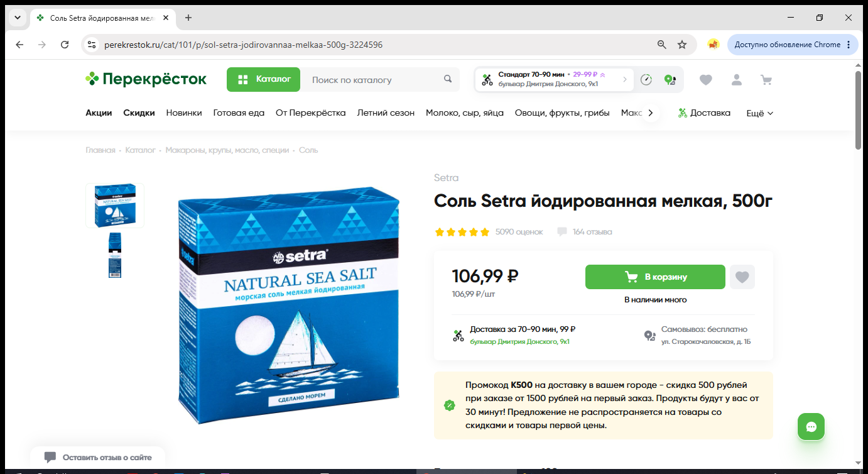Open the green chat support bubble
This screenshot has height=474, width=868.
pyautogui.click(x=811, y=427)
